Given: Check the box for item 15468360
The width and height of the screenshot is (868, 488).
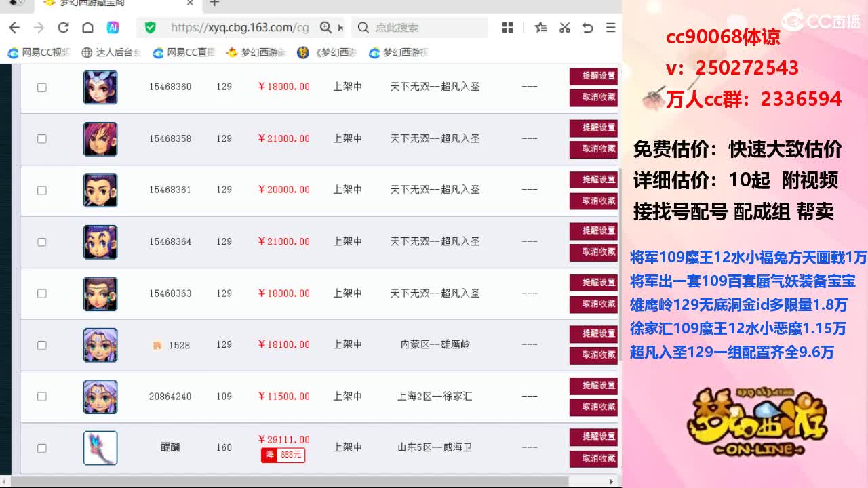Looking at the screenshot, I should click(x=41, y=87).
